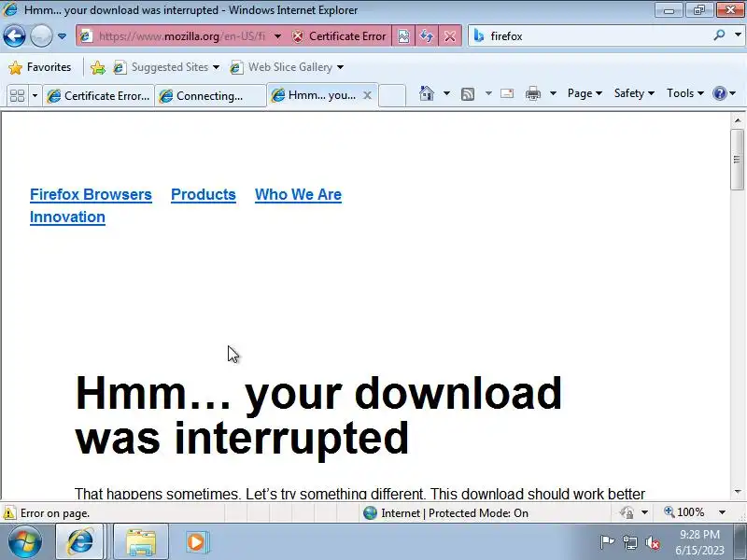747x560 pixels.
Task: Open the zoom level 100% button
Action: coord(684,512)
